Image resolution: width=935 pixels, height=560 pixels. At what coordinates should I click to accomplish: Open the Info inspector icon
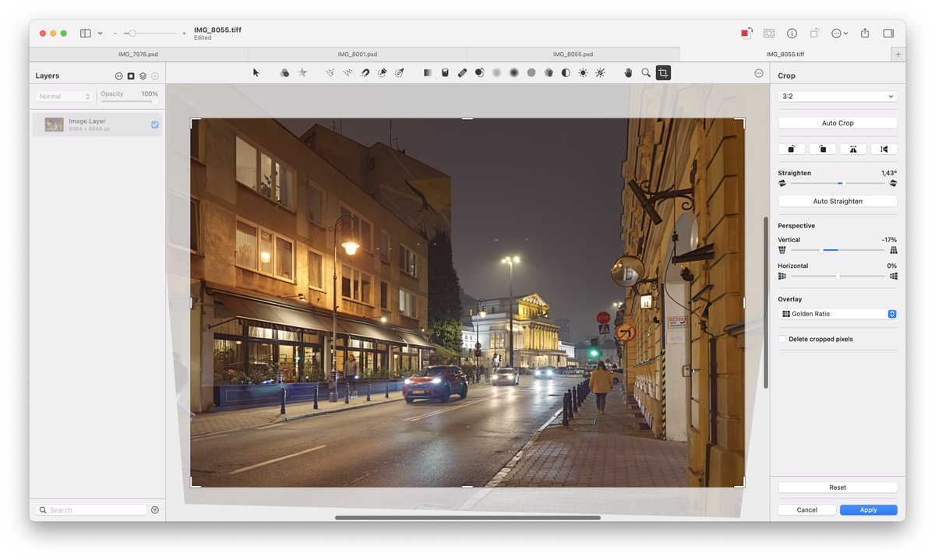click(x=792, y=33)
